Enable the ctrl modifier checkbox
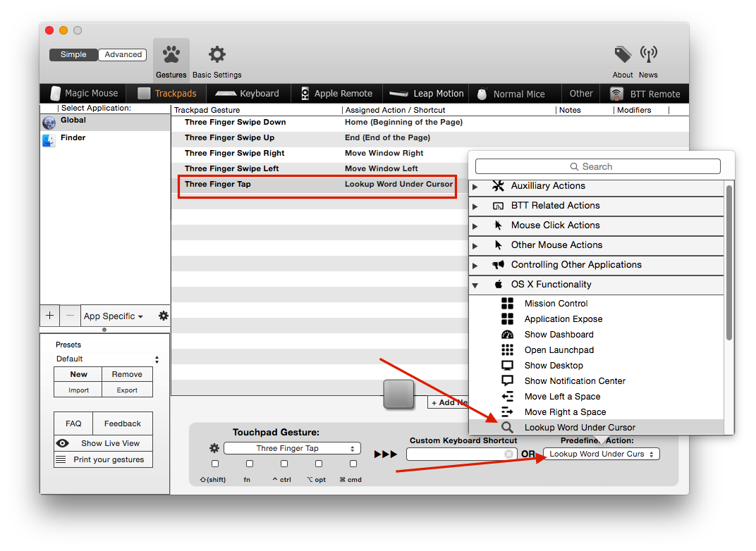 click(284, 464)
